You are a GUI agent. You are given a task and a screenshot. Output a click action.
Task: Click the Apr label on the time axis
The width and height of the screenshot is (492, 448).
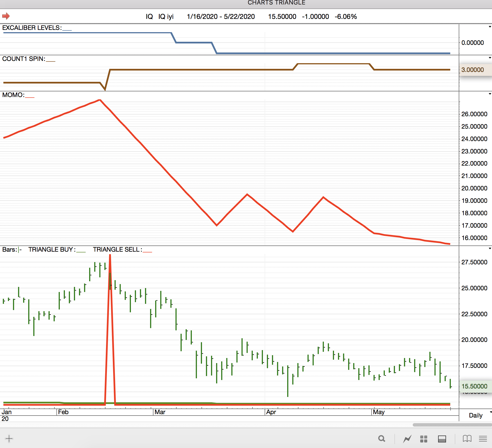coord(271,412)
